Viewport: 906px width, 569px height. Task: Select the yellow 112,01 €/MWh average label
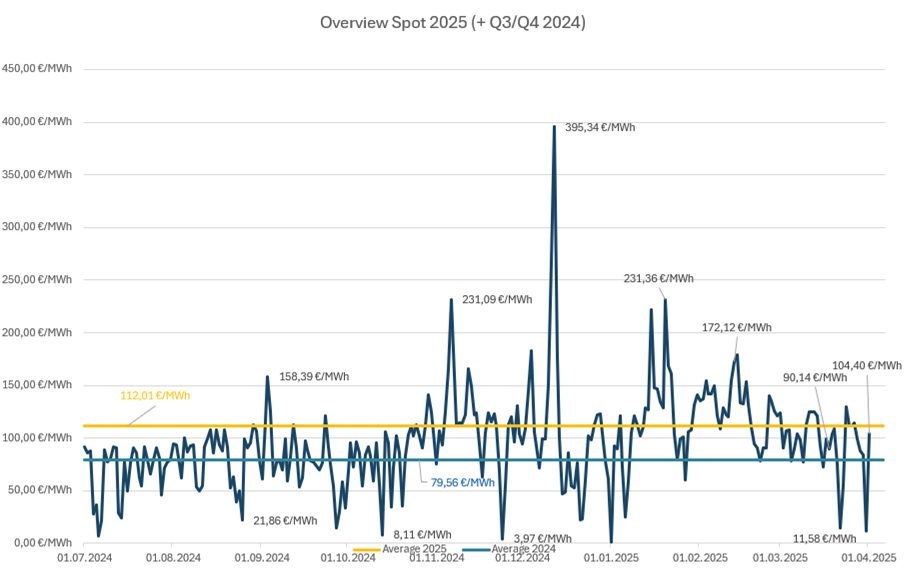coord(155,395)
